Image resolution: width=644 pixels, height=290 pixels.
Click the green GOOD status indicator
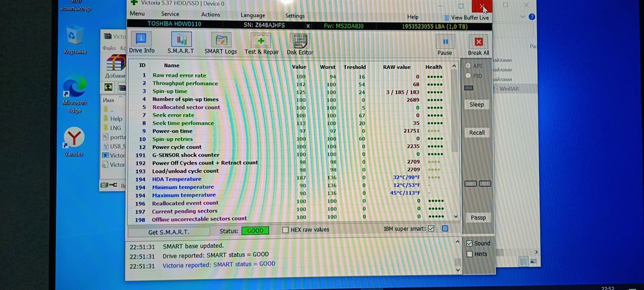click(x=255, y=231)
